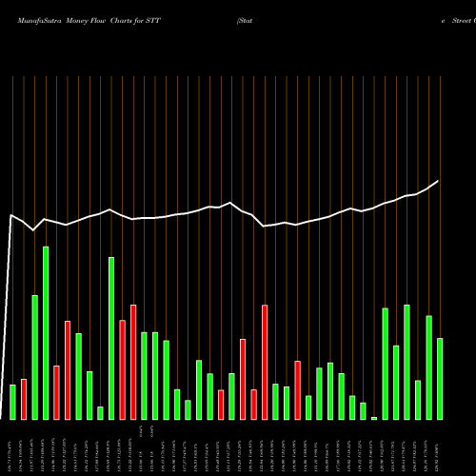This screenshot has width=476, height=476.
Task: Select the tallest green money flow bar
Action: pyautogui.click(x=46, y=333)
